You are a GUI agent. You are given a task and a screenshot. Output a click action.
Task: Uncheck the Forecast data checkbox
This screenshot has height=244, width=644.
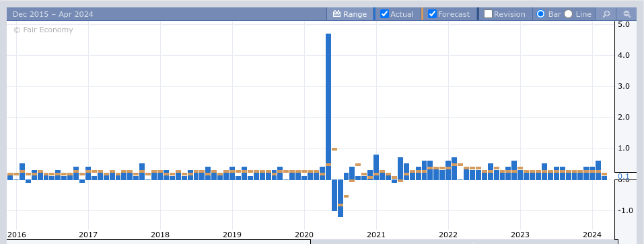[x=432, y=14]
